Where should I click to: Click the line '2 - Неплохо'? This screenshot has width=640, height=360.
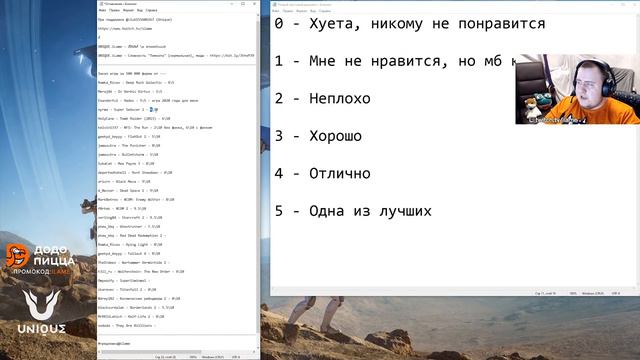(x=322, y=98)
